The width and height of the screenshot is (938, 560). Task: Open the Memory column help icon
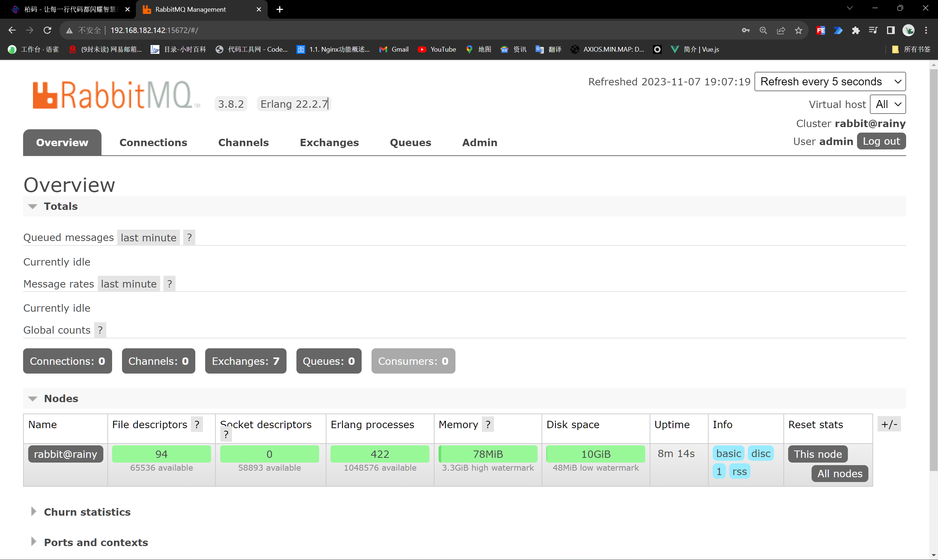(x=488, y=424)
